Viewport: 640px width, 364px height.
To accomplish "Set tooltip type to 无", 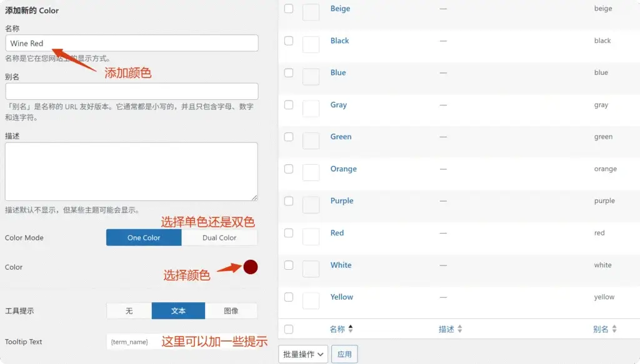I will tap(129, 311).
